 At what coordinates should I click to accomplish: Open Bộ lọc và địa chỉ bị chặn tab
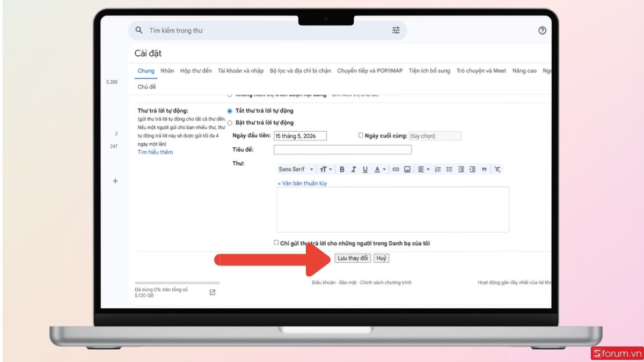[x=301, y=71]
